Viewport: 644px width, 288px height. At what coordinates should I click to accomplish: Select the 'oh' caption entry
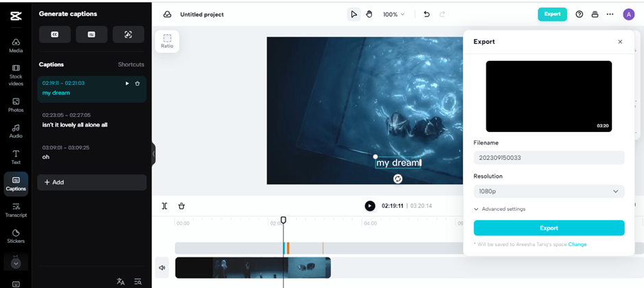point(92,152)
